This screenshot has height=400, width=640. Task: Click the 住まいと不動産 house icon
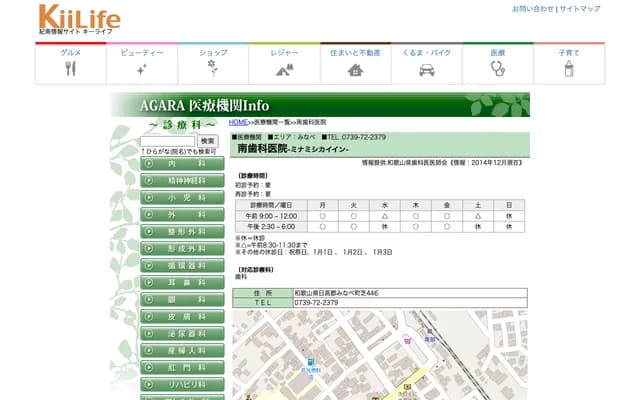tap(355, 69)
